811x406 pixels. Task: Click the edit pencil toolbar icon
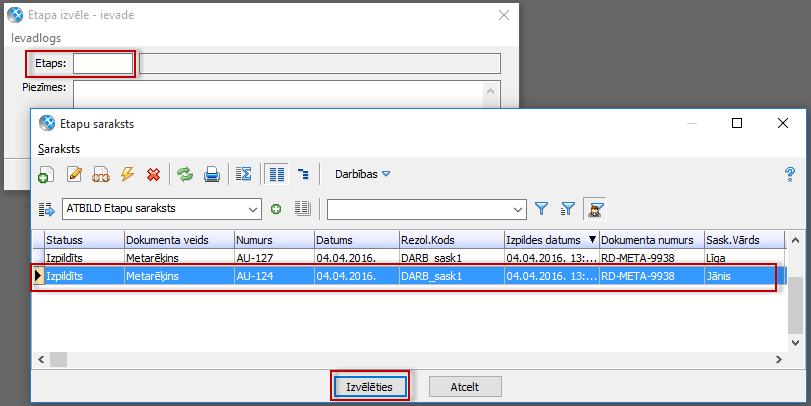pos(74,174)
